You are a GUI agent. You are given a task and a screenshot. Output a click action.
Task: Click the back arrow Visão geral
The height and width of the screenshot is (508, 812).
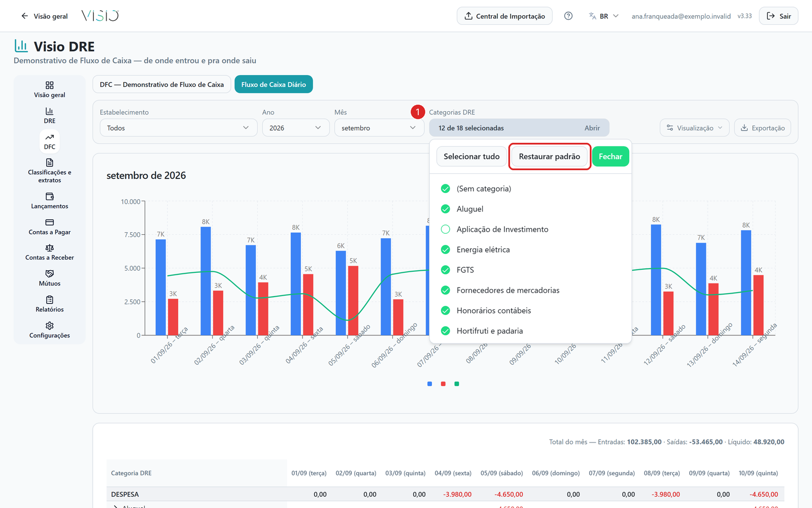[x=44, y=16]
